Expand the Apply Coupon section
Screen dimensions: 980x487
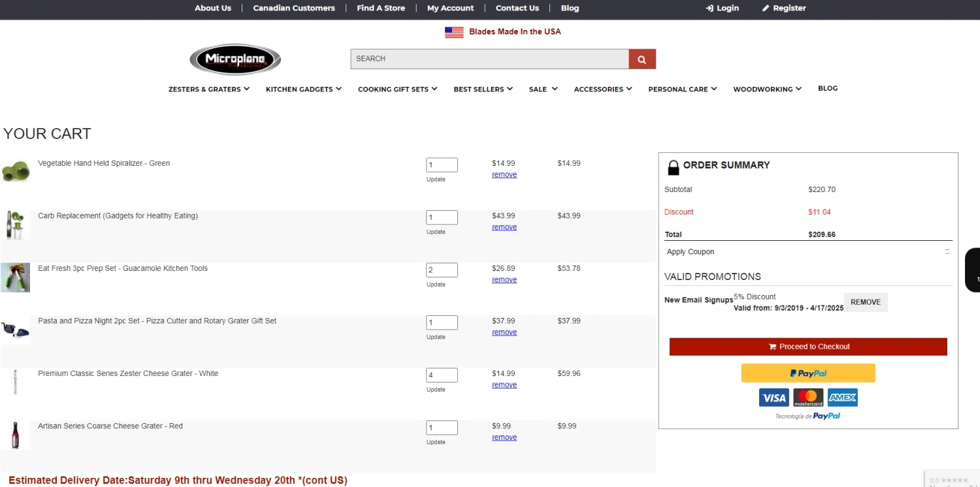coord(808,252)
